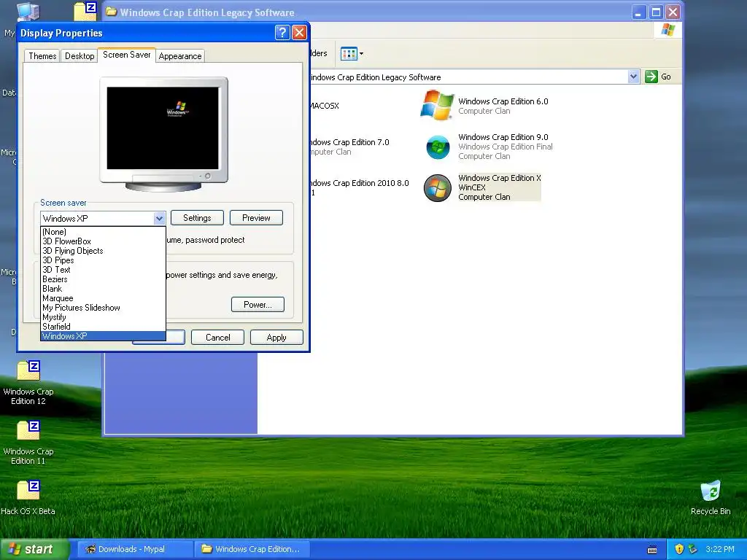747x560 pixels.
Task: Choose 3D Flying Objects screen saver
Action: click(103, 251)
